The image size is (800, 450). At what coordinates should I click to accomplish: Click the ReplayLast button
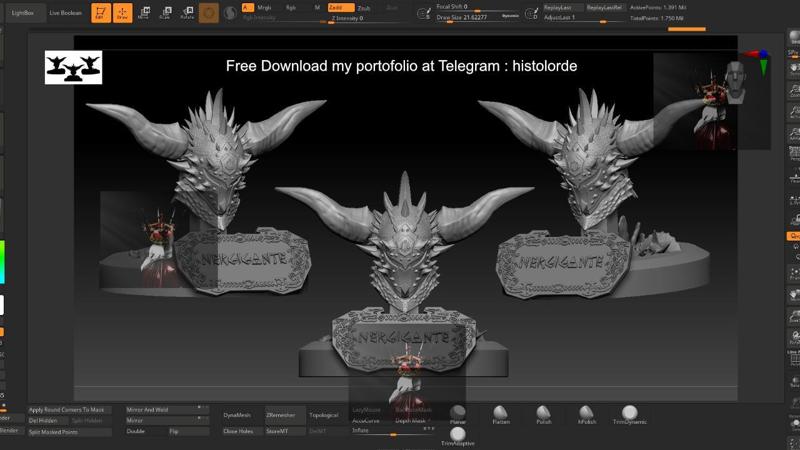click(563, 8)
